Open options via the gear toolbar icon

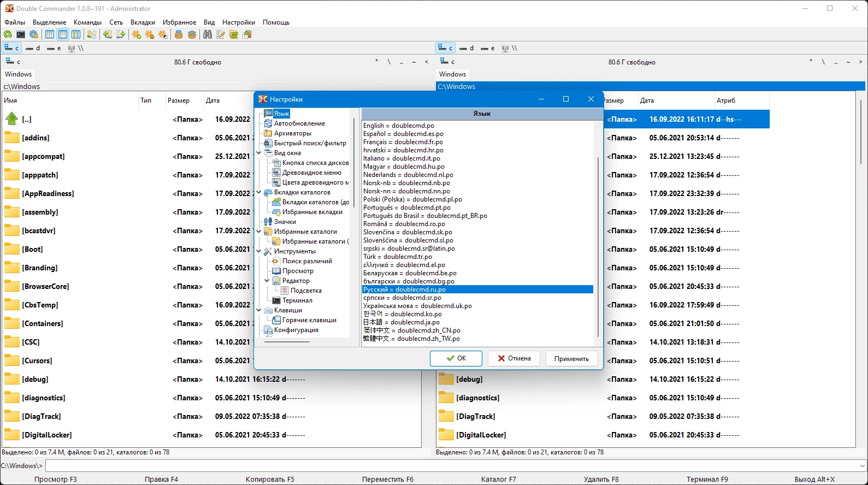34,34
